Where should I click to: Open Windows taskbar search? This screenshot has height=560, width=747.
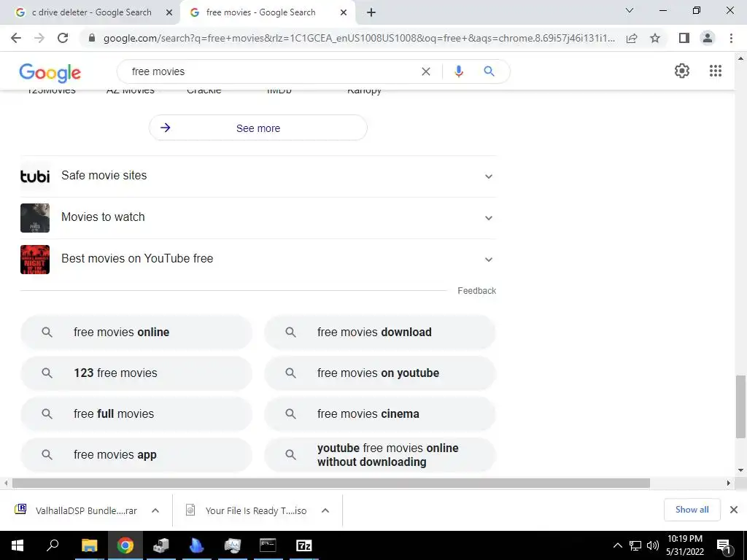53,545
